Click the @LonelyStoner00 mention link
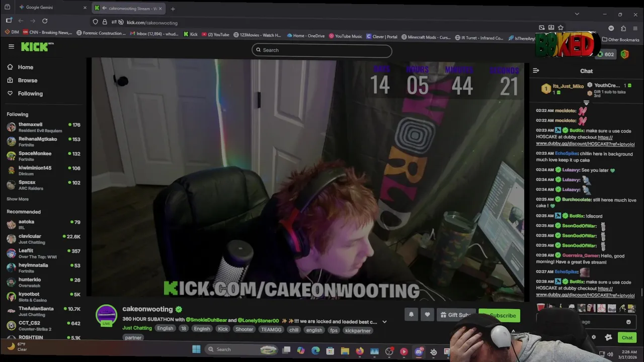 click(258, 320)
